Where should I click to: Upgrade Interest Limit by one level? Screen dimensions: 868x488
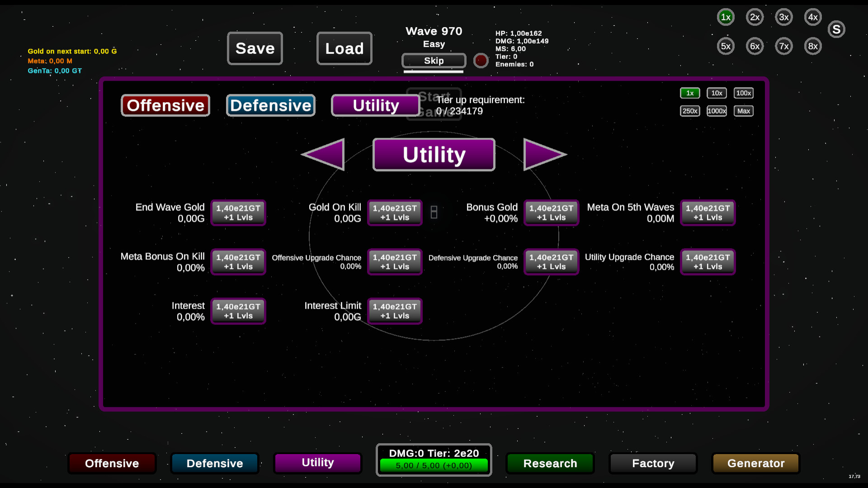[x=395, y=311]
